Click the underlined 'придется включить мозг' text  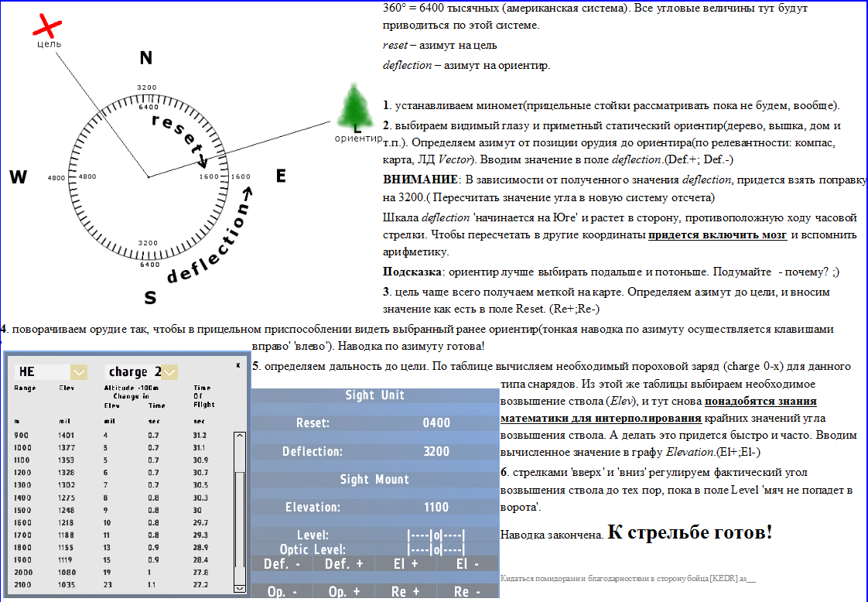[717, 234]
